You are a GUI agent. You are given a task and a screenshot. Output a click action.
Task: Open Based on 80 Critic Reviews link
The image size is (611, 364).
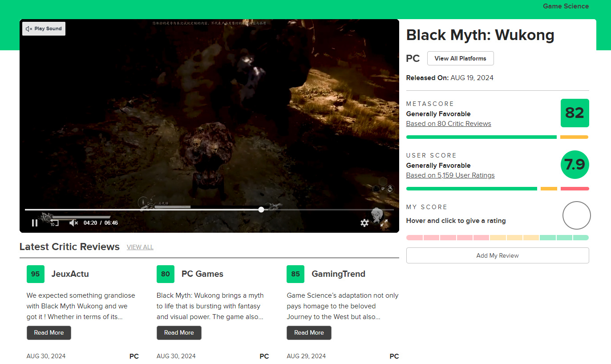click(x=449, y=124)
